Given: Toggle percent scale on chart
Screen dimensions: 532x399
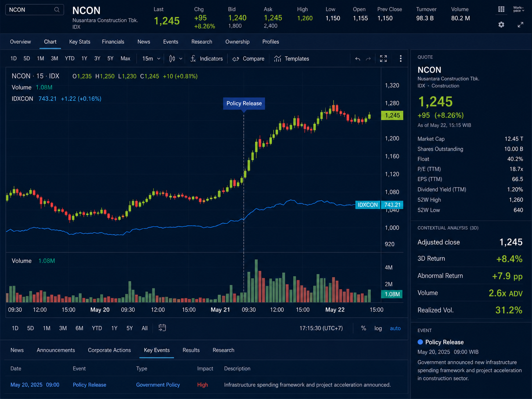Looking at the screenshot, I should pyautogui.click(x=363, y=328).
